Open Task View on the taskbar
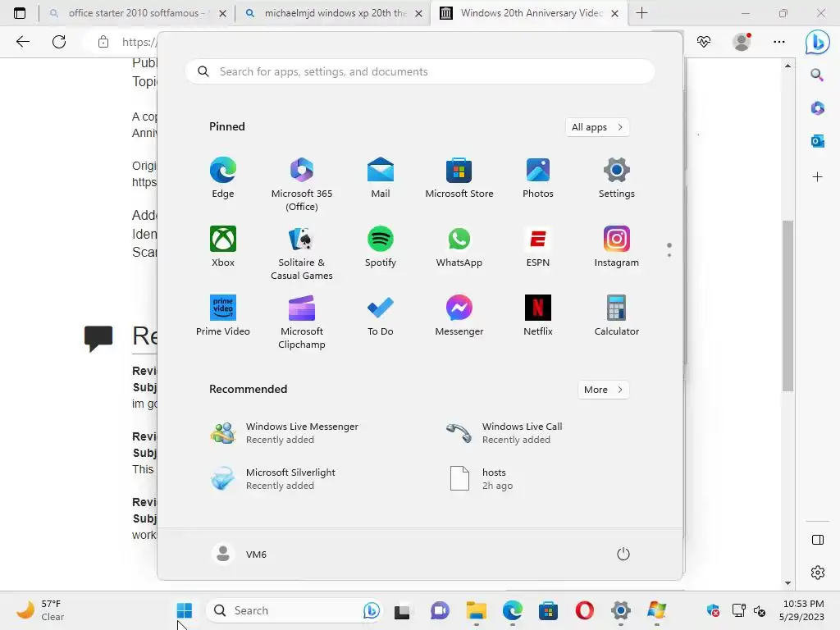 point(404,610)
